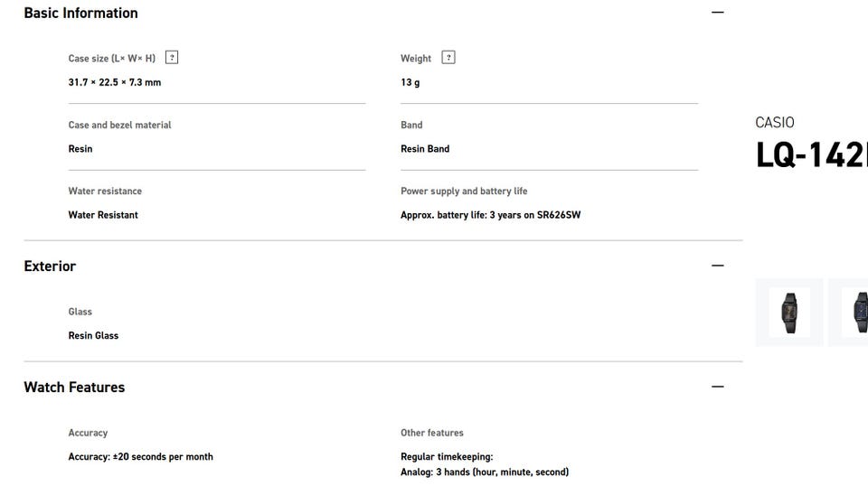Click the Resin Glass value
Viewport: 868px width, 486px height.
tap(93, 335)
